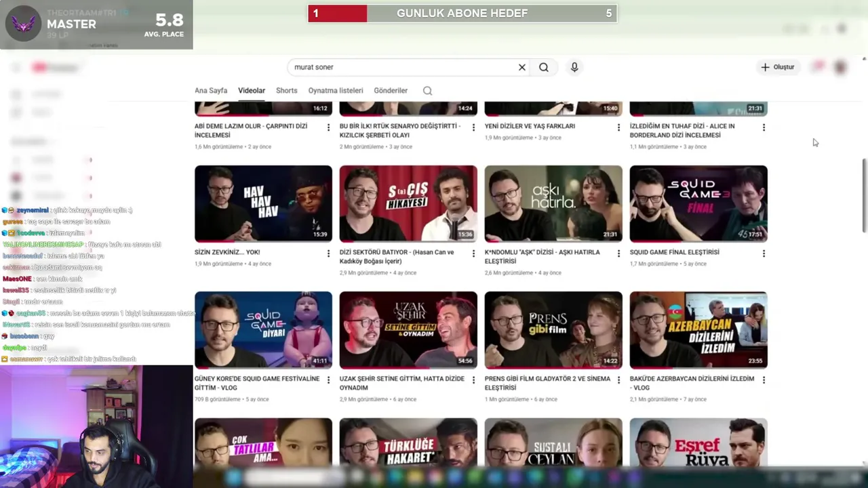868x488 pixels.
Task: Open the notifications bell icon
Action: coord(818,66)
